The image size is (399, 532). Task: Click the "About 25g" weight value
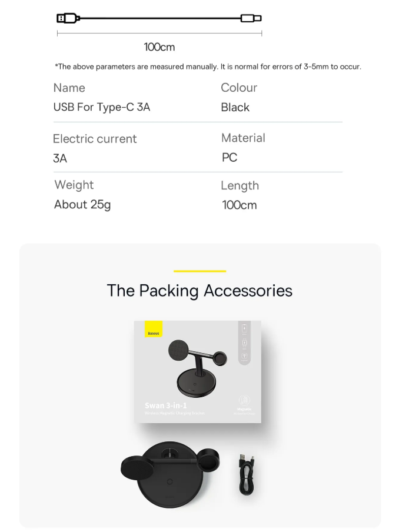[82, 205]
